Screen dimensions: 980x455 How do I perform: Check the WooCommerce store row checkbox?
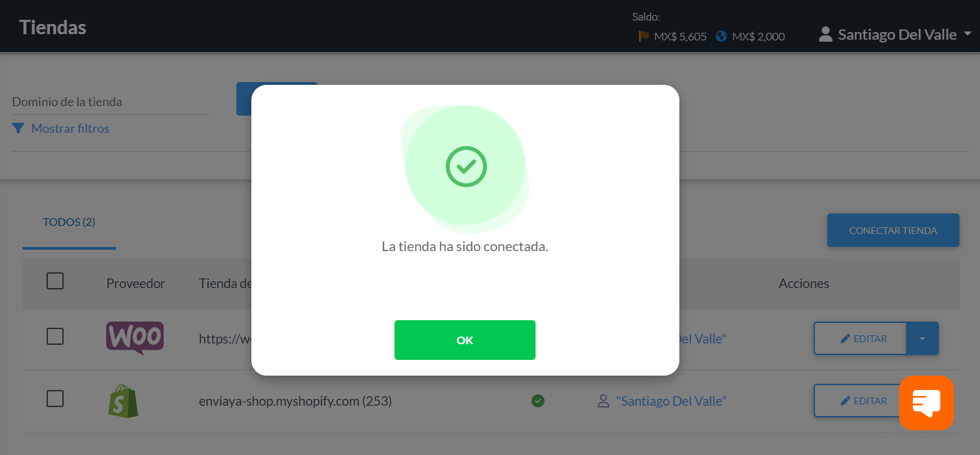click(55, 337)
